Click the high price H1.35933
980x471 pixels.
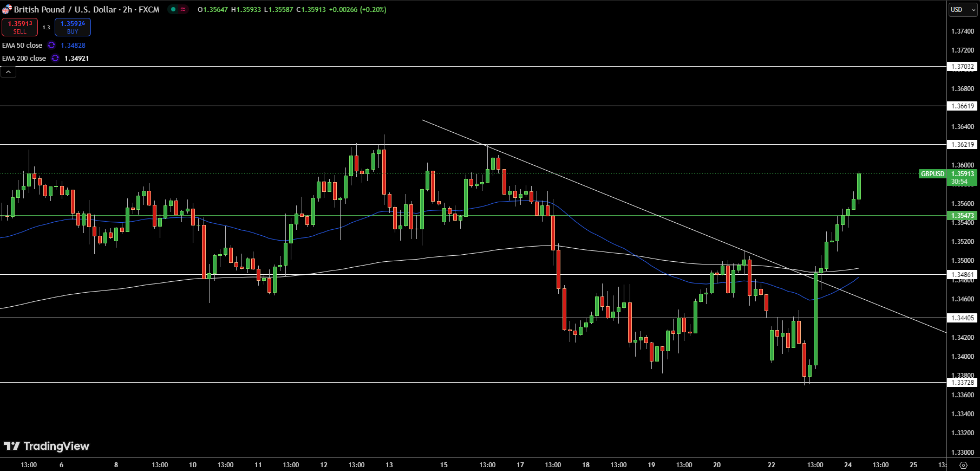246,10
